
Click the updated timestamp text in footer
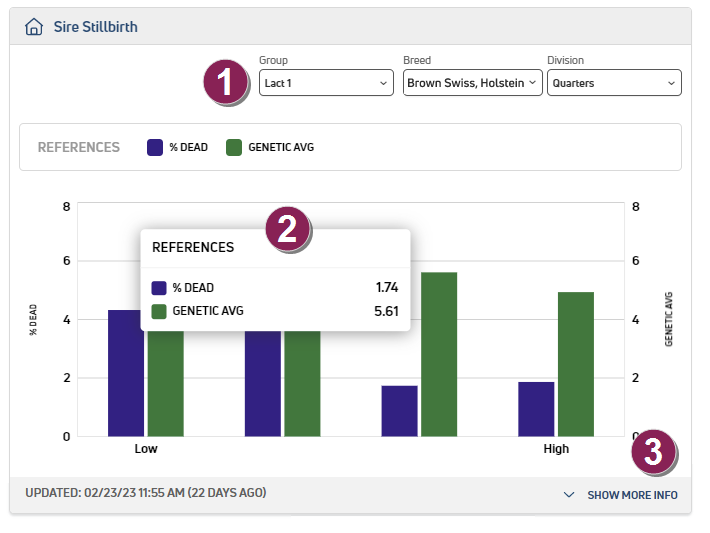(145, 493)
